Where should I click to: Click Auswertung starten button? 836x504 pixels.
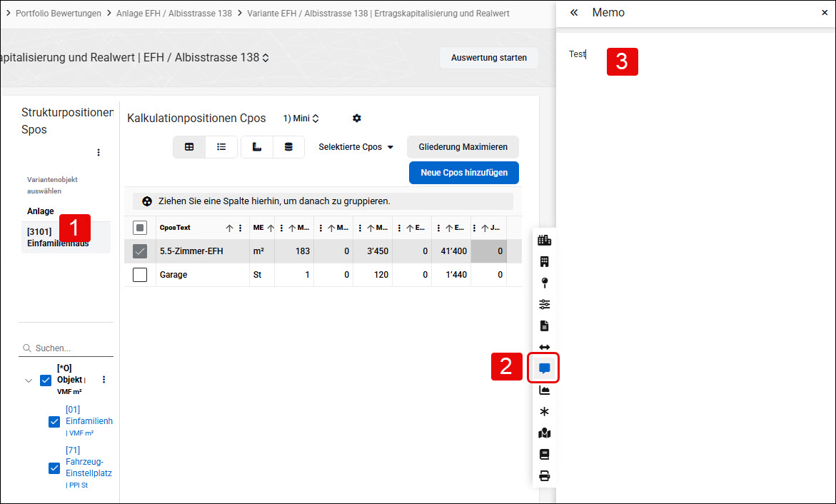pos(489,58)
